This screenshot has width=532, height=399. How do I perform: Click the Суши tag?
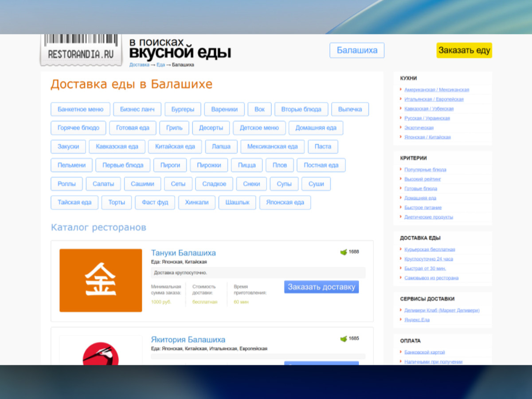(x=316, y=184)
